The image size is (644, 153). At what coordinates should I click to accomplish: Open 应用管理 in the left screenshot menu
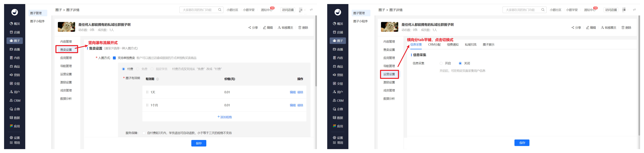[x=66, y=58]
